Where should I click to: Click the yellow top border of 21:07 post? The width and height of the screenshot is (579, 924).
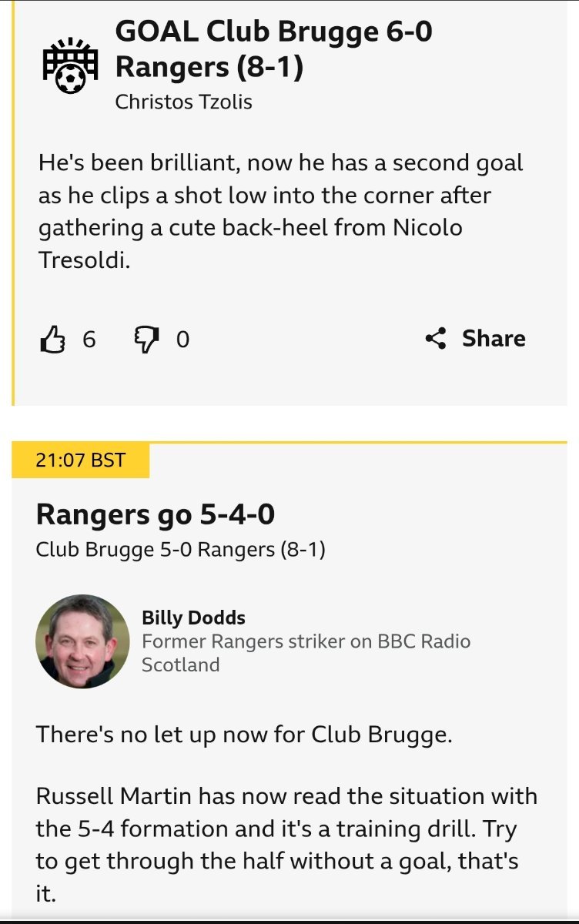(x=289, y=443)
